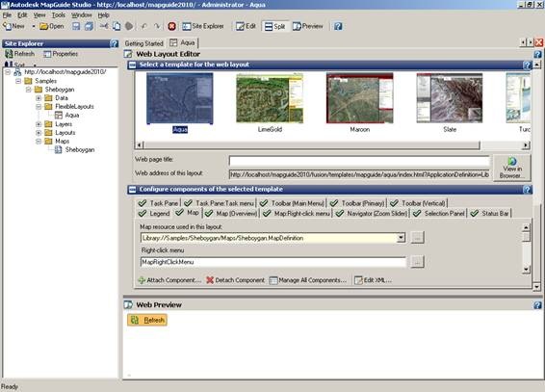Click the Paste icon in toolbar

pos(129,26)
